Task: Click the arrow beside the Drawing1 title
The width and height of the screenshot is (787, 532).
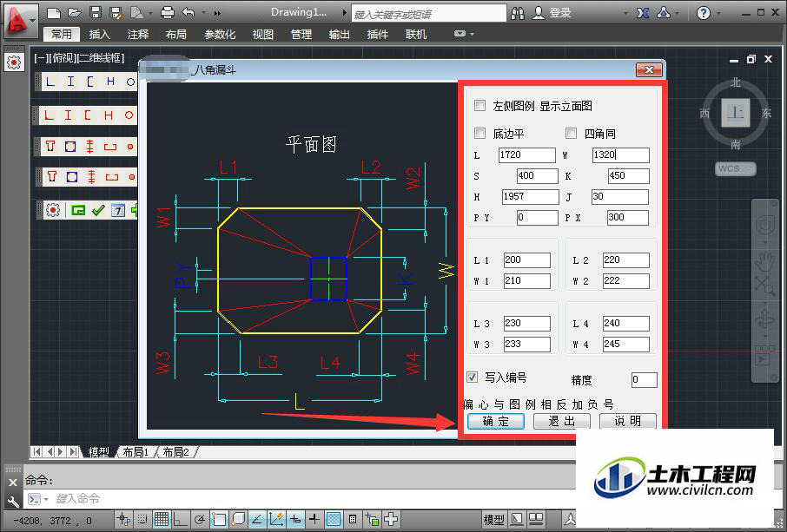Action: 344,13
